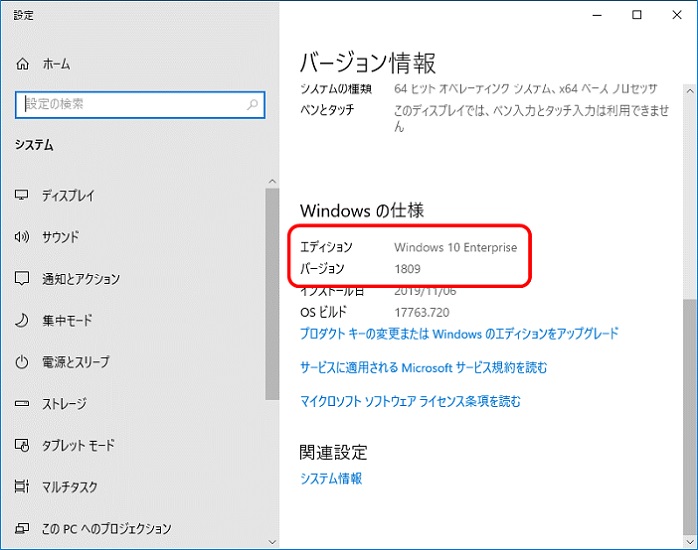Open ストレージ settings
Image resolution: width=698 pixels, height=550 pixels.
click(64, 404)
